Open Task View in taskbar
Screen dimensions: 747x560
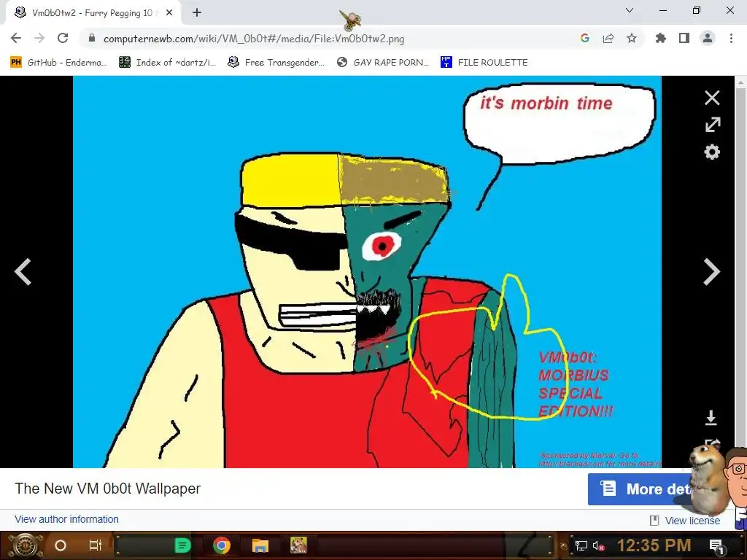tap(96, 545)
